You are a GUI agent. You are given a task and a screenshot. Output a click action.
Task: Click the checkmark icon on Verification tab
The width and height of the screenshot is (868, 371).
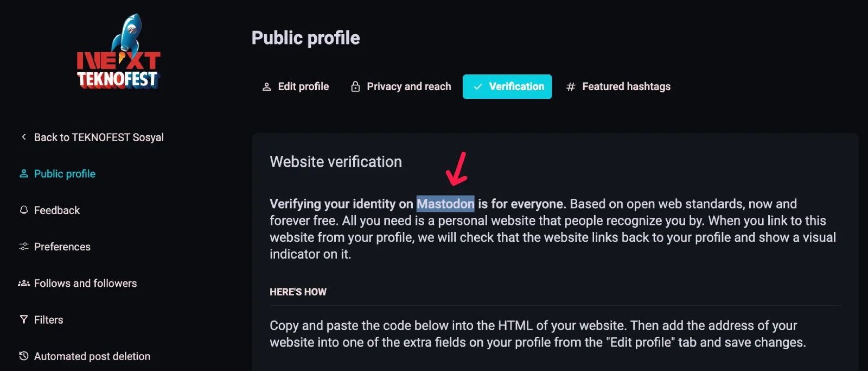[478, 86]
